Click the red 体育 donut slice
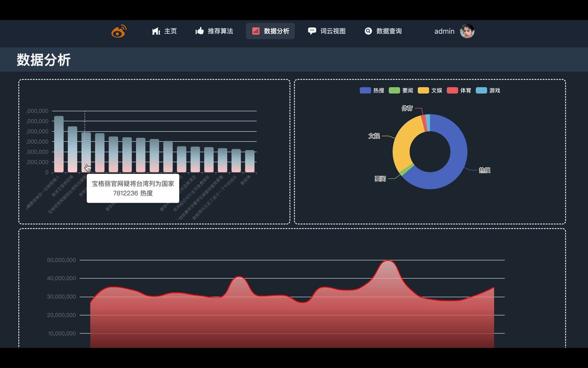This screenshot has height=368, width=588. tap(424, 123)
